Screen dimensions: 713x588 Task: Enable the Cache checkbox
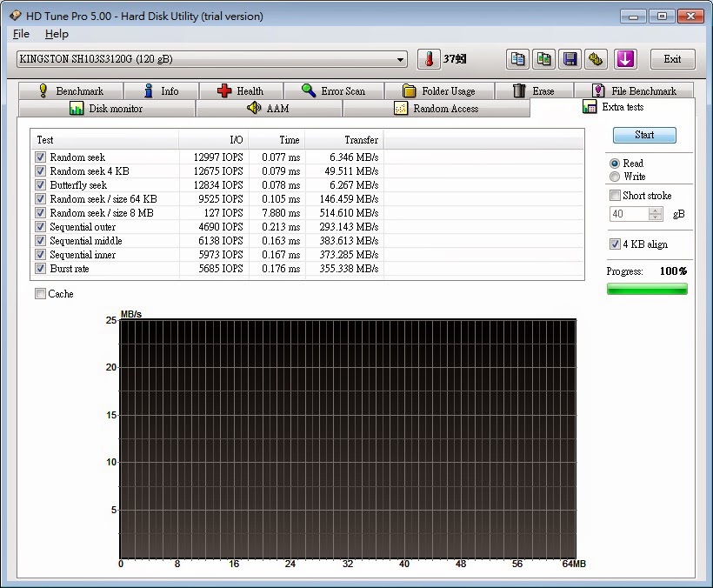point(40,294)
